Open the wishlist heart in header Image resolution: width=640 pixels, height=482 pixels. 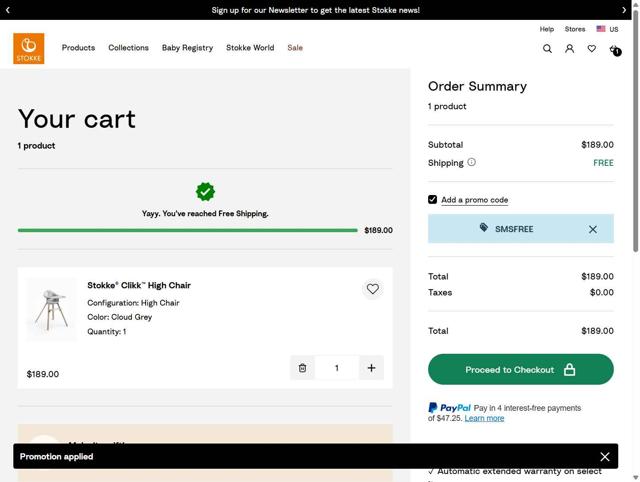tap(591, 48)
